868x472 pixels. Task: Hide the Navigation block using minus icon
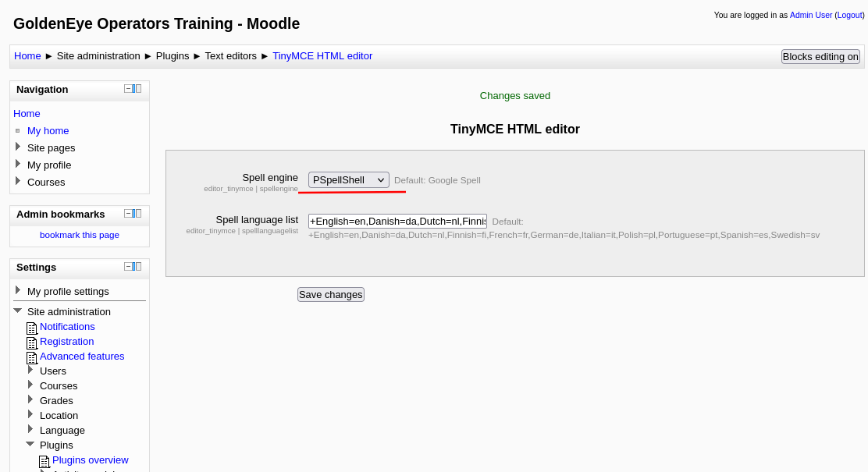tap(128, 88)
